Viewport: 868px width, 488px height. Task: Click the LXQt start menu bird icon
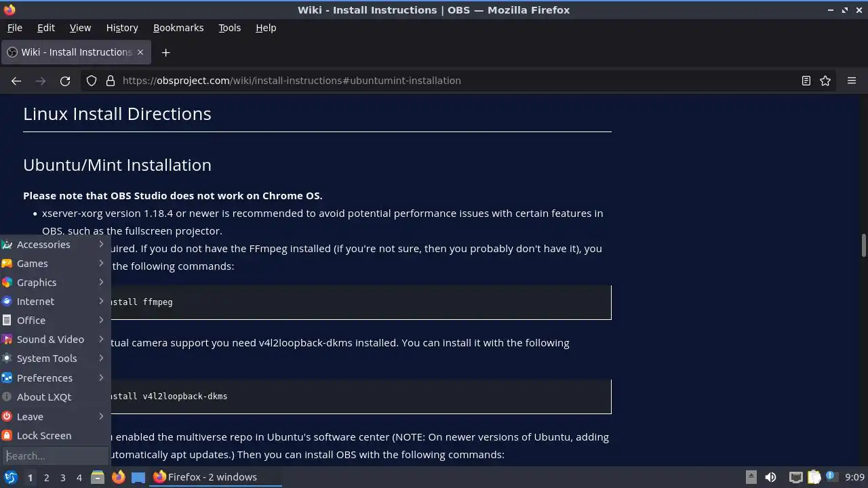coord(10,477)
